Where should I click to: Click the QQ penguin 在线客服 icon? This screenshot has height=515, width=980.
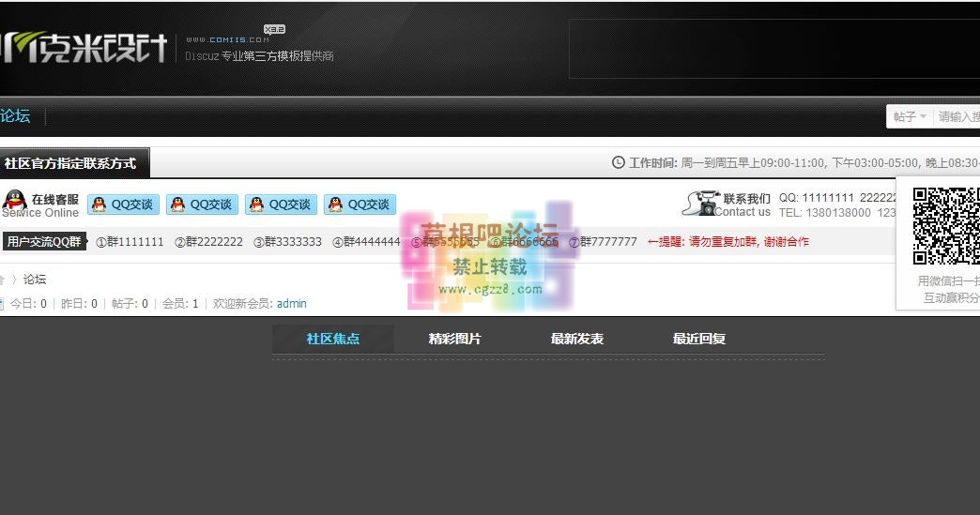point(14,201)
